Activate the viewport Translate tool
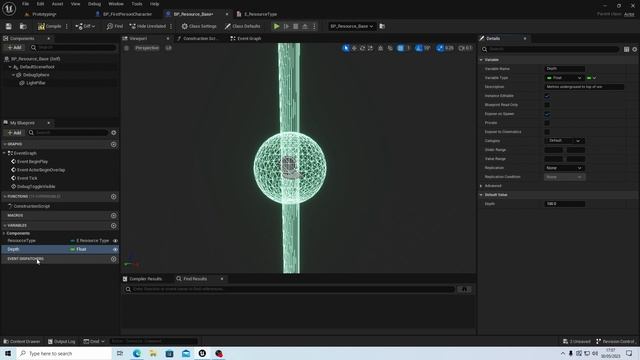 coord(354,48)
